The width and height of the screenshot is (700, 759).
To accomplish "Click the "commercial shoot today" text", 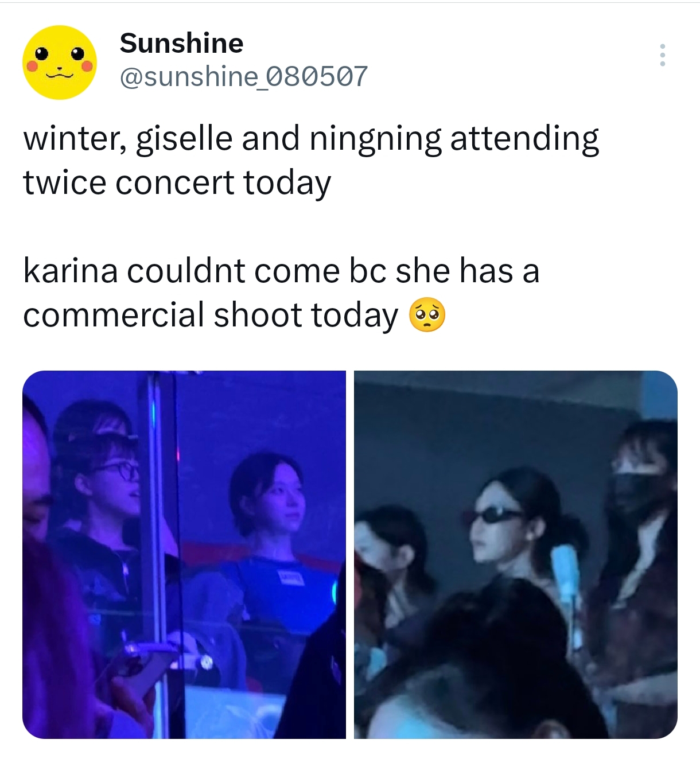I will (x=211, y=316).
